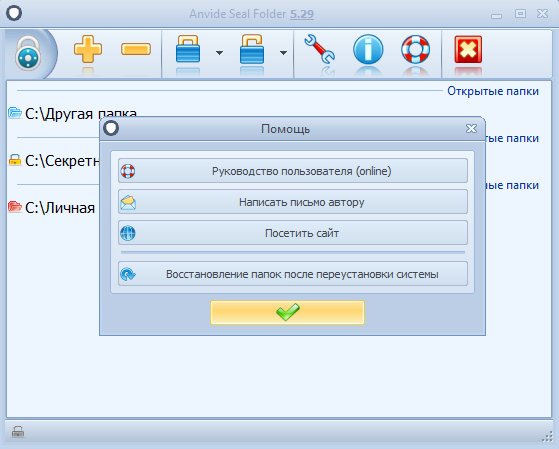Click the printer-like icon in the status bar
The height and width of the screenshot is (449, 559).
click(x=18, y=432)
